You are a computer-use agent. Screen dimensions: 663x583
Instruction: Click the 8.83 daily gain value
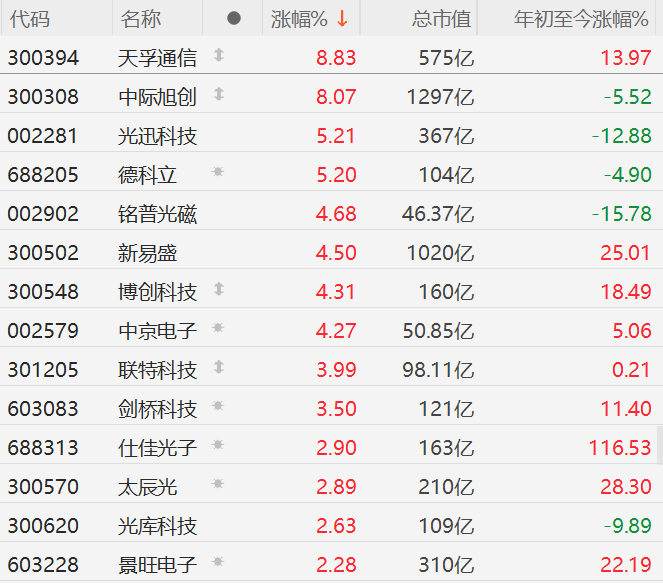coord(336,58)
